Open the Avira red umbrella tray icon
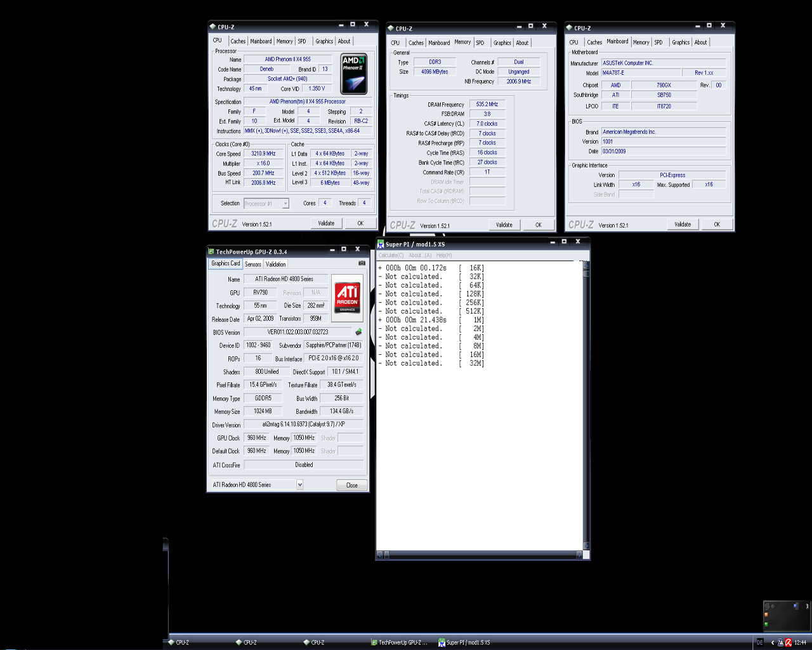The height and width of the screenshot is (650, 812). tap(789, 642)
